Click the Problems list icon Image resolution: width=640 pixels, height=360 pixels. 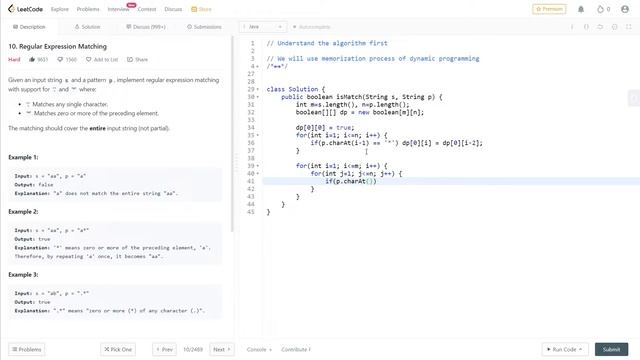(x=15, y=349)
